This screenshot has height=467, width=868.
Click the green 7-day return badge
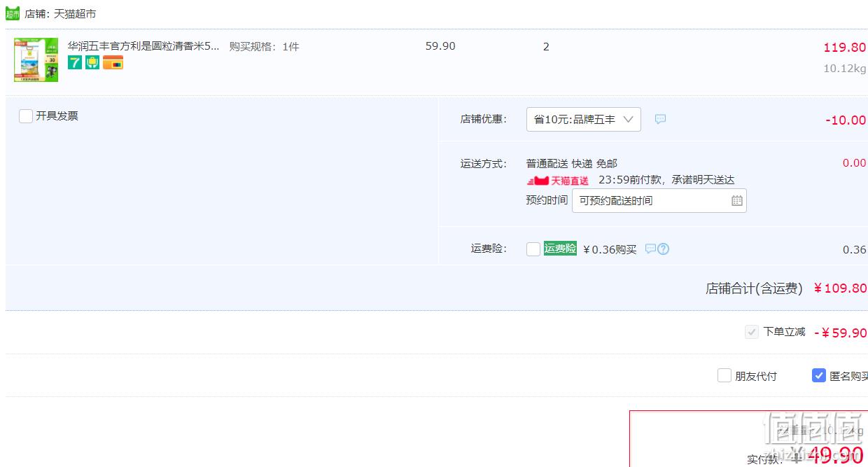[x=75, y=62]
